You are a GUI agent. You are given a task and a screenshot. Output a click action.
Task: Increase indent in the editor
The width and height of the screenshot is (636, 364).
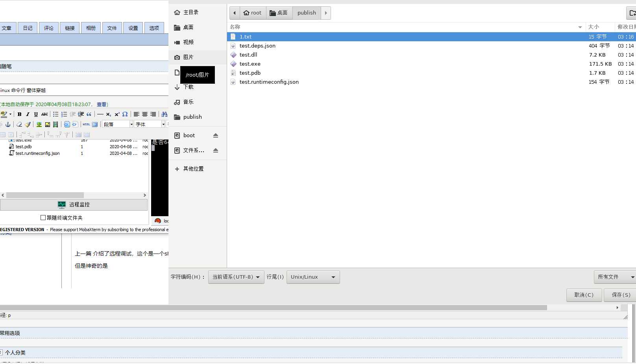click(81, 114)
